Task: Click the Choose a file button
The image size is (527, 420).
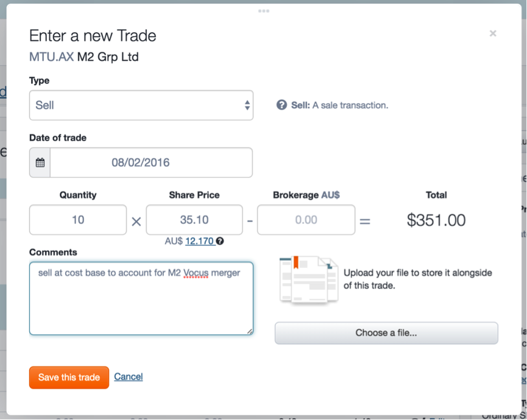Action: coord(386,333)
